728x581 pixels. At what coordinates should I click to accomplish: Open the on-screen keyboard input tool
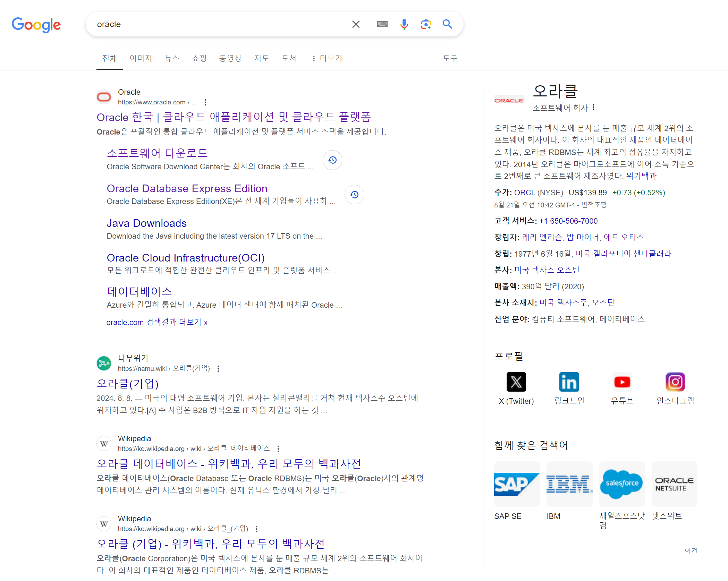pos(382,24)
